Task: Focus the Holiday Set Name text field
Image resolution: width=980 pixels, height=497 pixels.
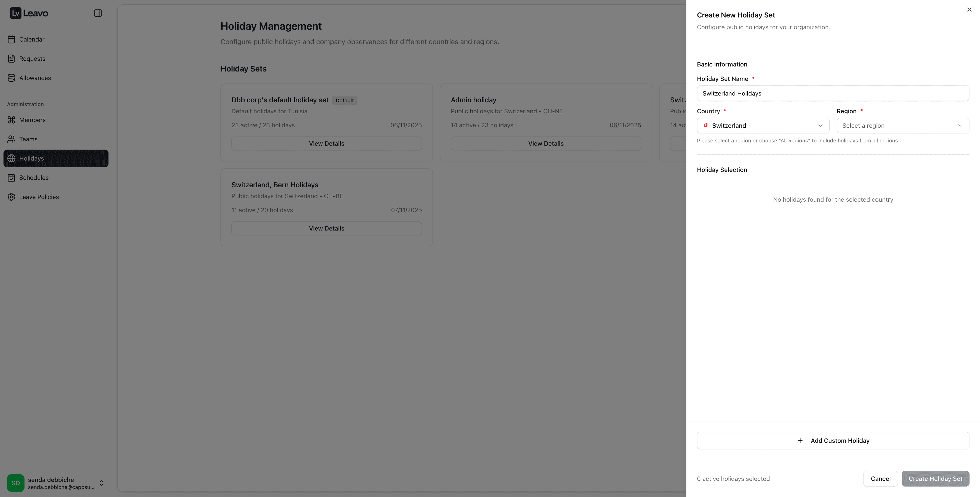Action: [833, 93]
